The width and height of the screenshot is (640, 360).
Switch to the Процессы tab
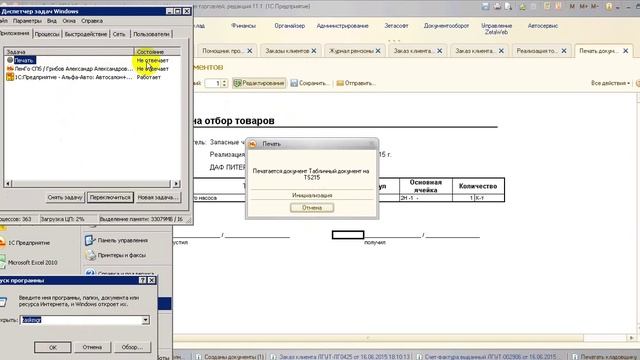[x=47, y=34]
